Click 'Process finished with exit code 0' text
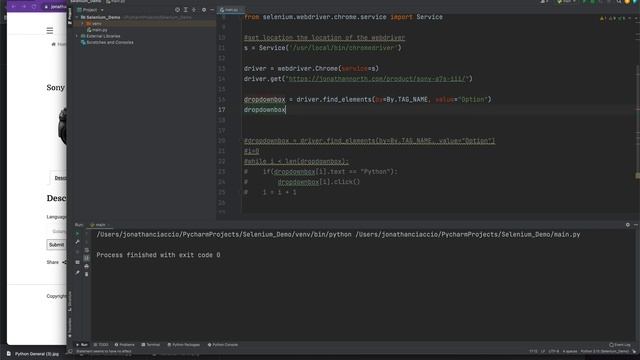The image size is (640, 360). pyautogui.click(x=158, y=255)
